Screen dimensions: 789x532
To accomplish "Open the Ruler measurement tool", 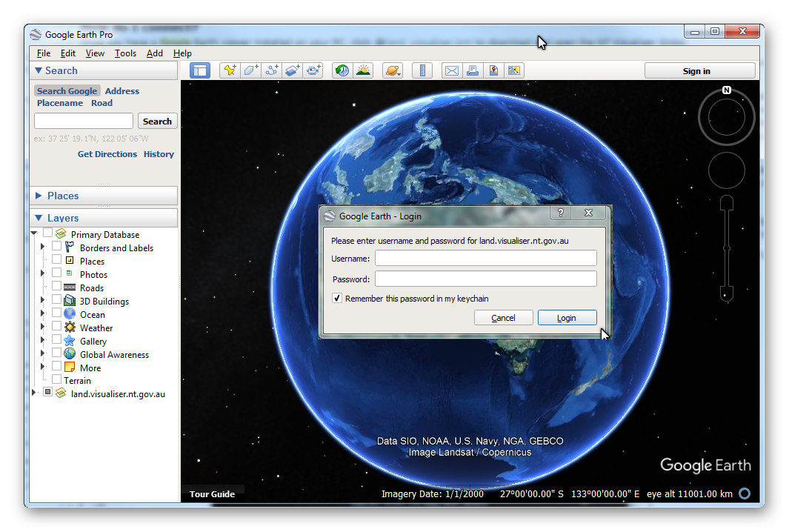I will pyautogui.click(x=422, y=70).
